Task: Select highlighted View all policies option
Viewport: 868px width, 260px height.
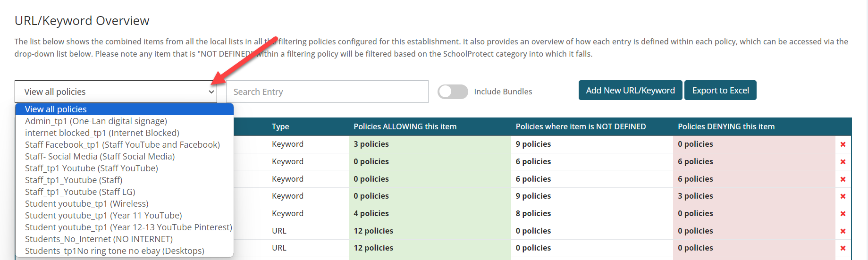Action: click(x=56, y=109)
